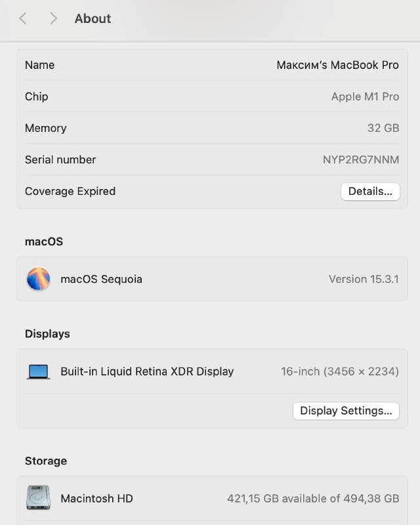This screenshot has height=525, width=420.
Task: Click the Built-in Liquid Retina XDR Display icon
Action: click(39, 371)
